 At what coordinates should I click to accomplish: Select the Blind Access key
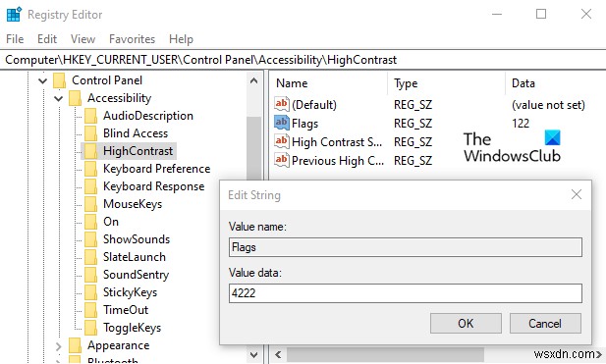click(136, 133)
